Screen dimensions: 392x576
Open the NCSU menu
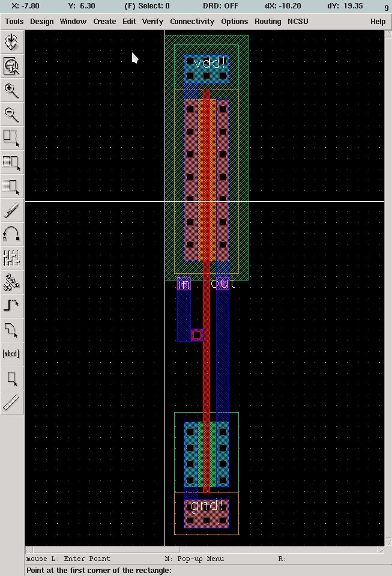pyautogui.click(x=298, y=21)
